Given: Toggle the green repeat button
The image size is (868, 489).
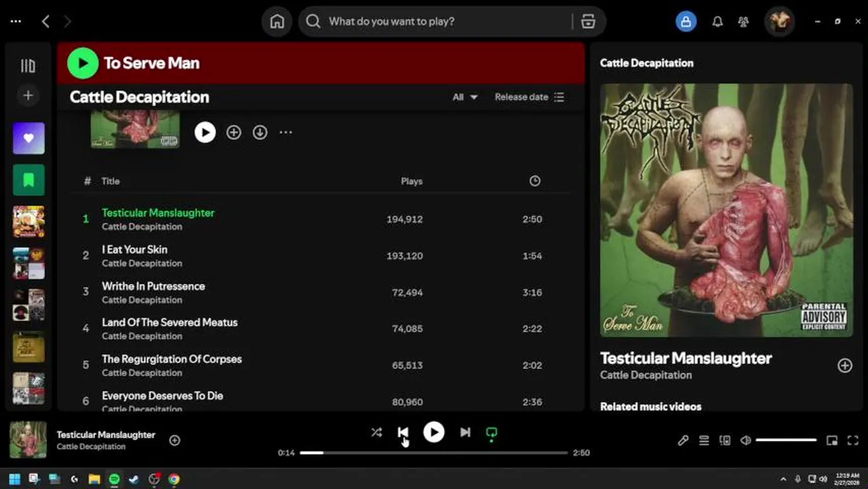Looking at the screenshot, I should click(492, 433).
